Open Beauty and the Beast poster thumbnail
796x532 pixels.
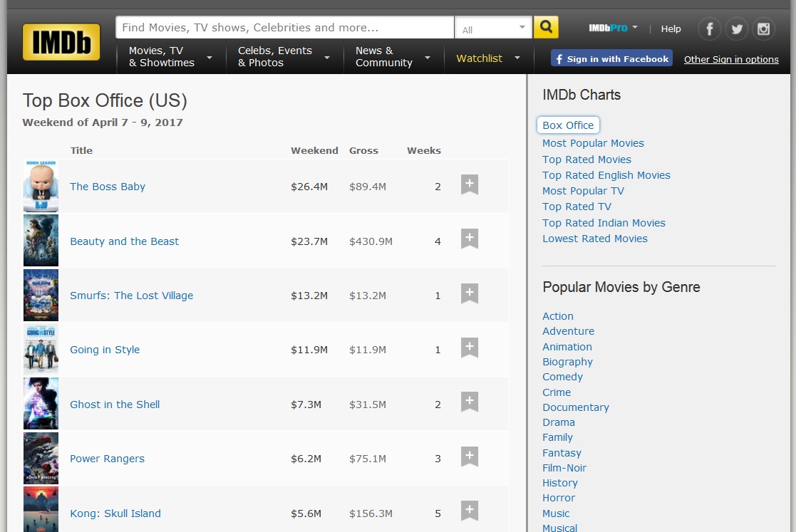(41, 241)
